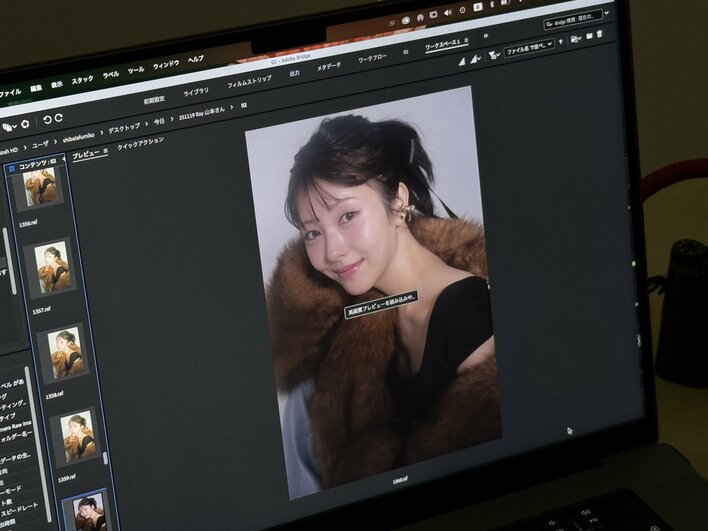Select thumbnail 1357.raf in content panel

[x=50, y=267]
